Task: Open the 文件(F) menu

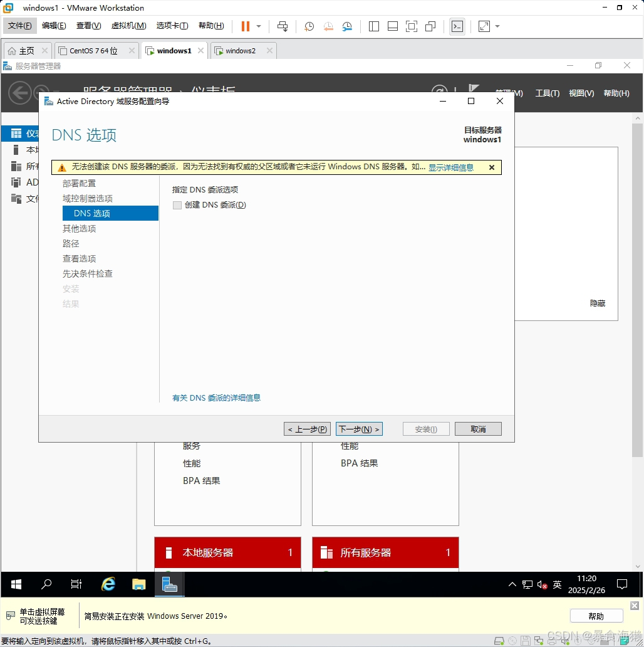Action: [x=20, y=26]
